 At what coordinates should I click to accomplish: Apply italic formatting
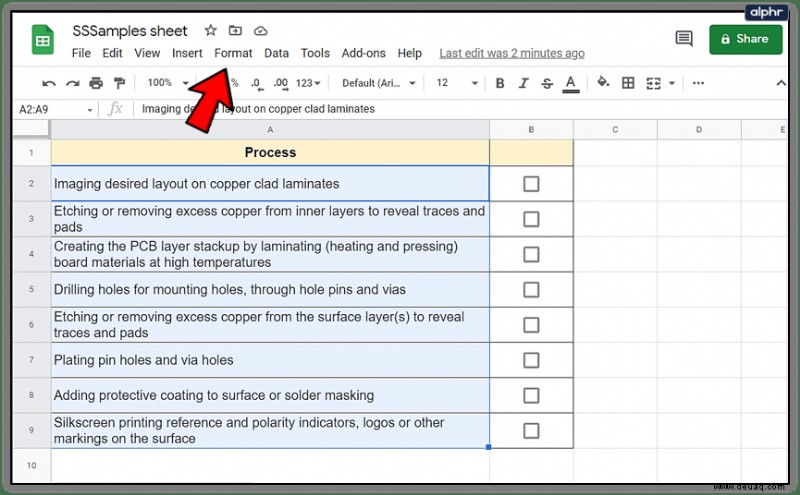pos(523,83)
